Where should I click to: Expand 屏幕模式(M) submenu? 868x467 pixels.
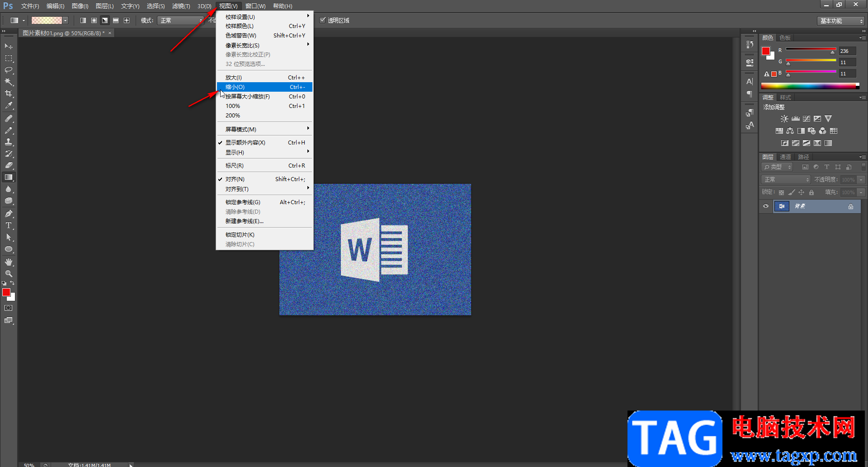pyautogui.click(x=265, y=130)
